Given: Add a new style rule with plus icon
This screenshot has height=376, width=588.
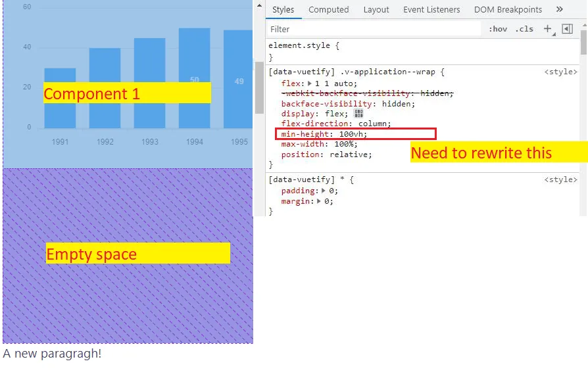Looking at the screenshot, I should pos(547,29).
